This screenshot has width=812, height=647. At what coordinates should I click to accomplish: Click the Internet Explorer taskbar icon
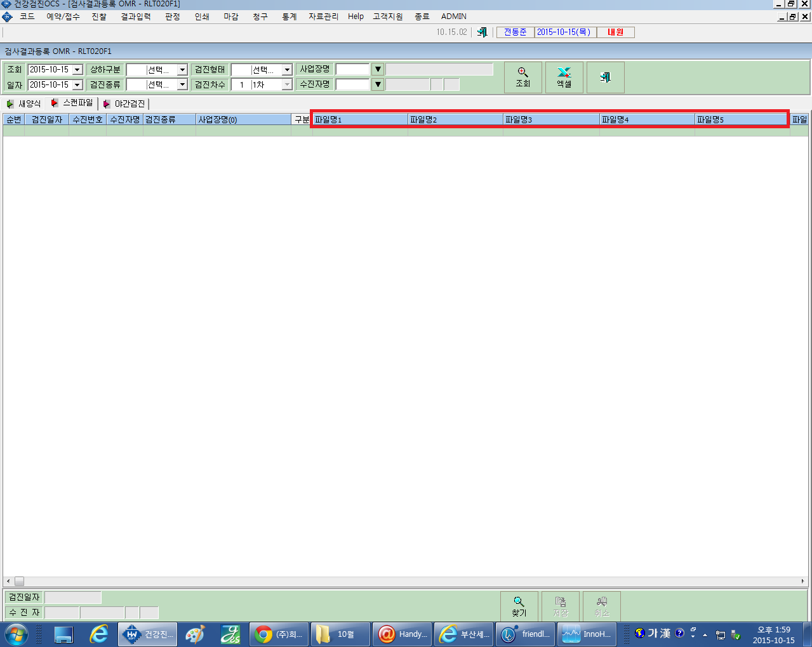(99, 634)
